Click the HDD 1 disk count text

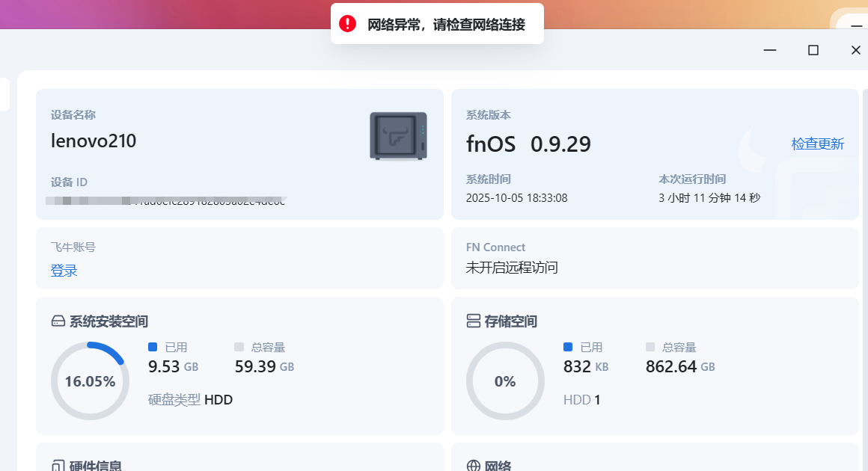(x=582, y=400)
